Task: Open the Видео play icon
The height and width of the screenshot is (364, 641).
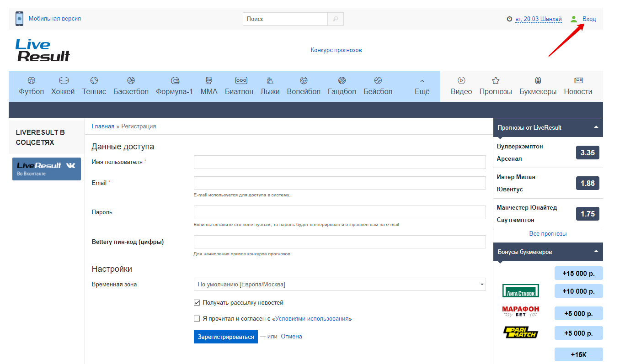Action: pyautogui.click(x=461, y=81)
